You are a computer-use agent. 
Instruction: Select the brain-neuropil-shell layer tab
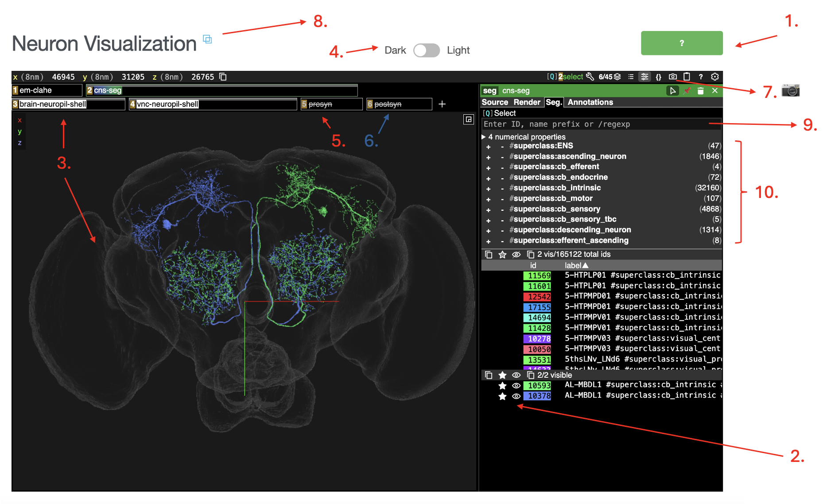pyautogui.click(x=68, y=104)
